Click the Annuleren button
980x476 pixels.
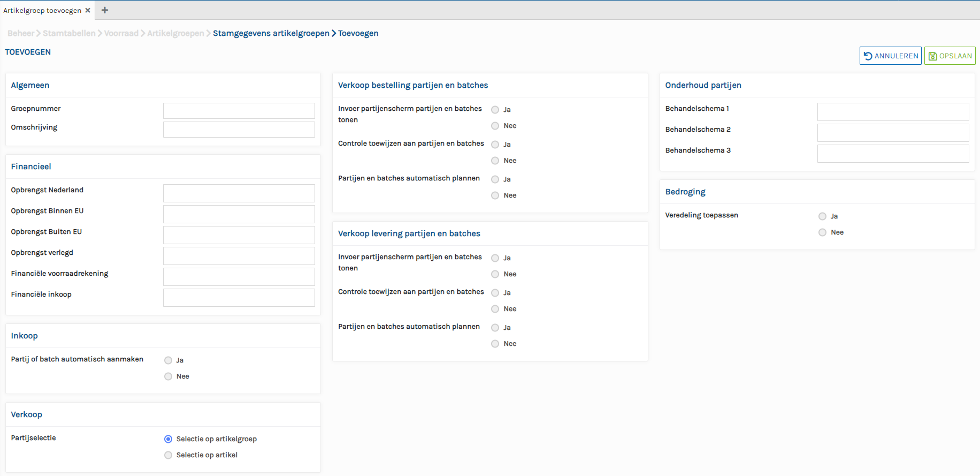pyautogui.click(x=890, y=56)
